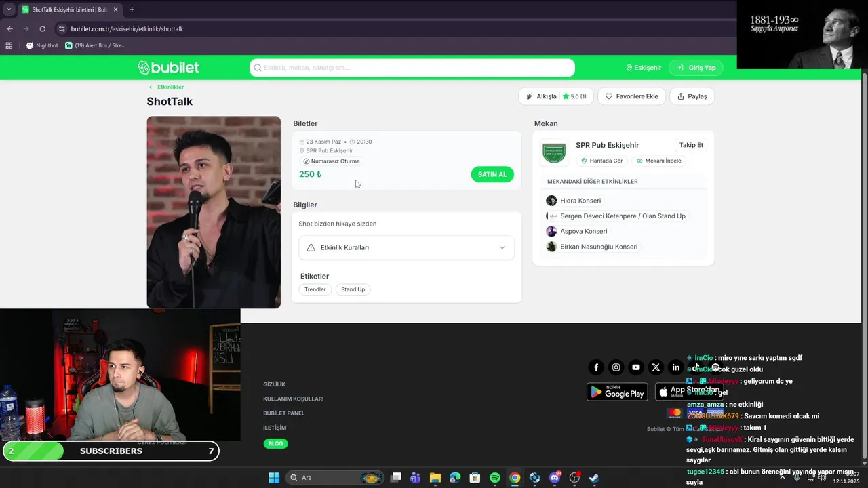868x488 pixels.
Task: Open the YouTube footer icon
Action: (635, 367)
